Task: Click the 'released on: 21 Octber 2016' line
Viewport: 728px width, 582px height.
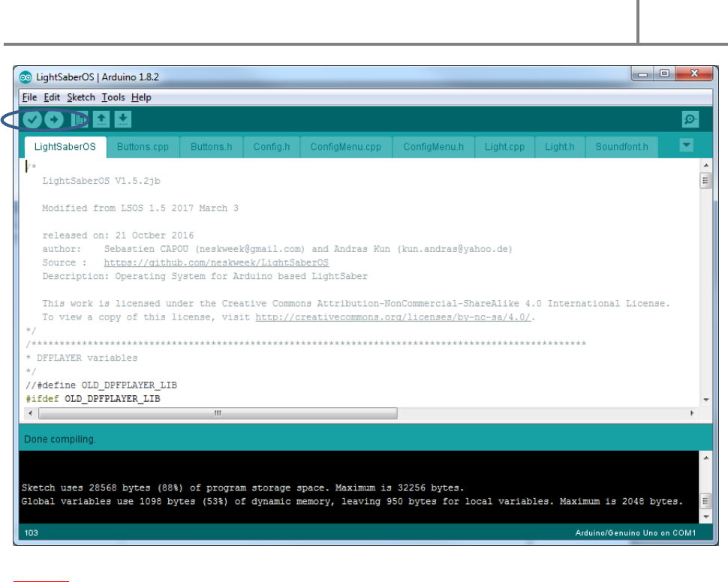Action: pyautogui.click(x=118, y=235)
